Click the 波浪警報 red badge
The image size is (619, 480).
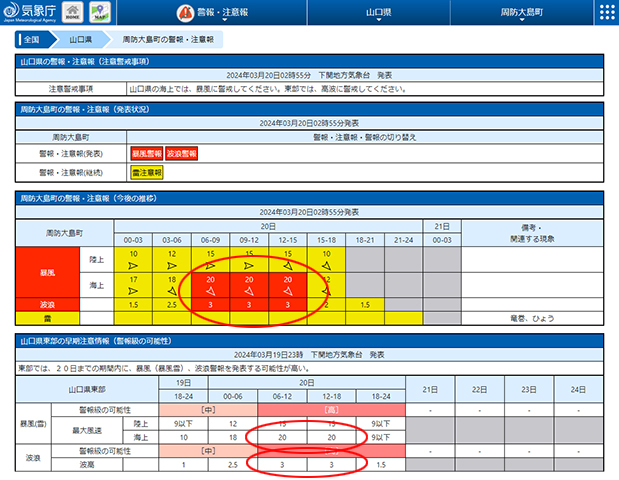point(182,153)
